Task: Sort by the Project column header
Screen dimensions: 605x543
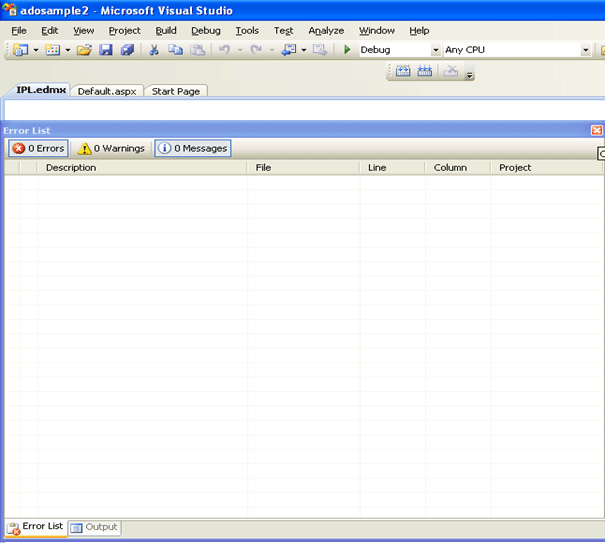Action: click(546, 167)
